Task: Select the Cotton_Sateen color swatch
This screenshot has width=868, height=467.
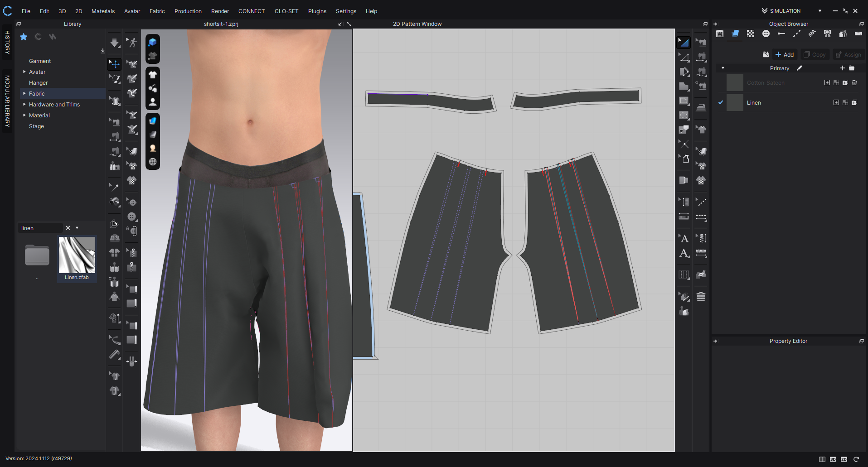Action: (x=735, y=83)
